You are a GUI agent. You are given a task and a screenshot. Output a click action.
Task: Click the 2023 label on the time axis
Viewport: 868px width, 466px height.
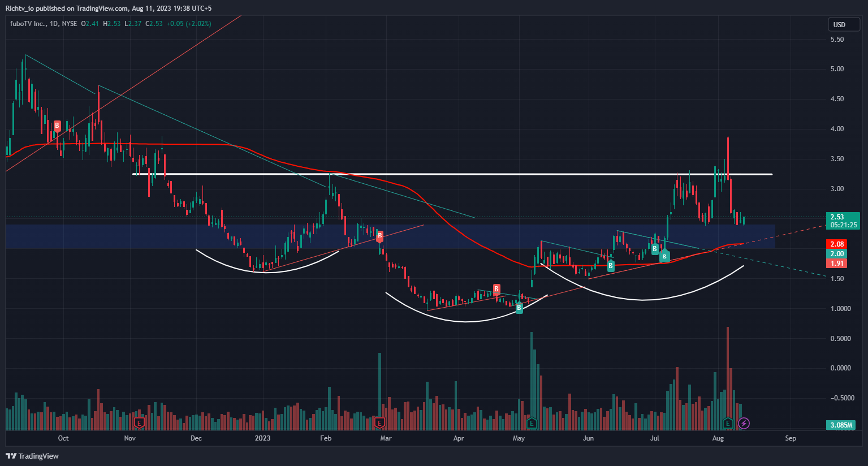pos(262,438)
